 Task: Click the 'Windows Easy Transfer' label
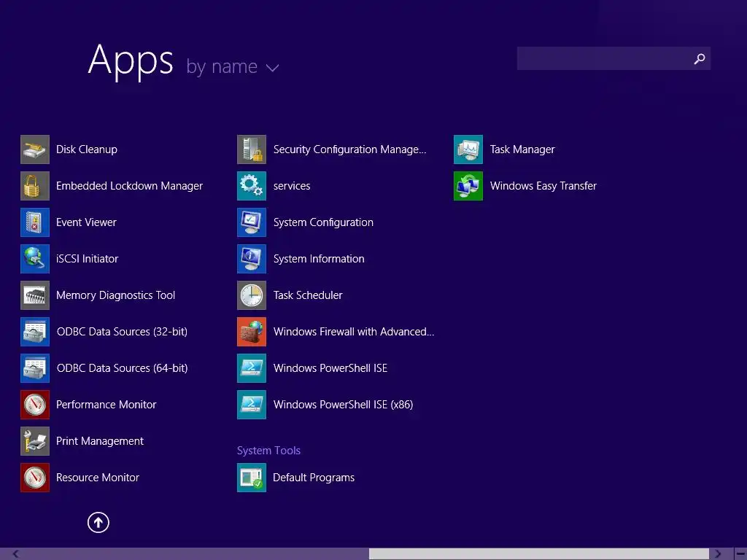[x=543, y=186]
